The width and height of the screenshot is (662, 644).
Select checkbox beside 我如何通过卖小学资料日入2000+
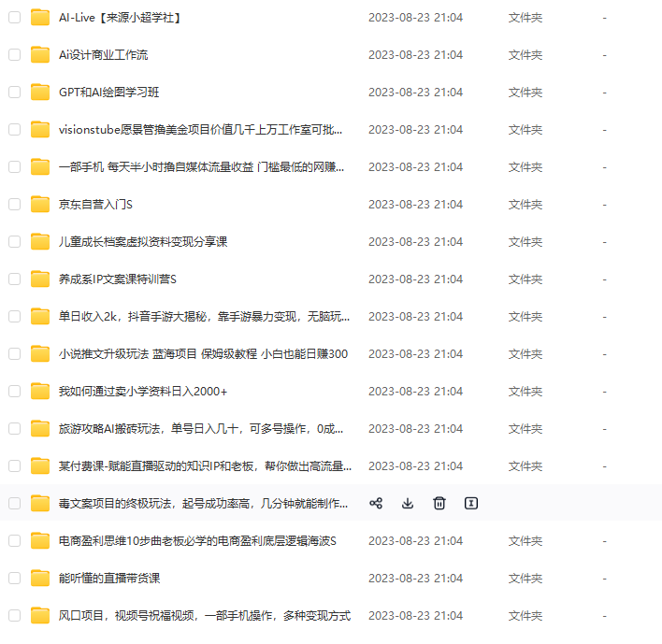[15, 392]
